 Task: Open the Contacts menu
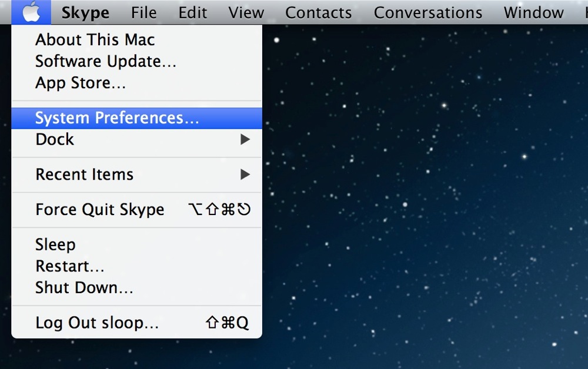click(318, 13)
